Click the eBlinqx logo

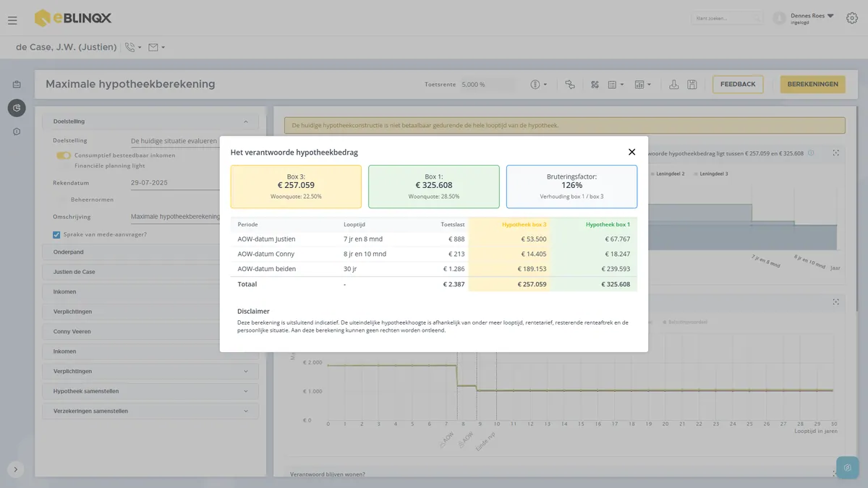(73, 18)
